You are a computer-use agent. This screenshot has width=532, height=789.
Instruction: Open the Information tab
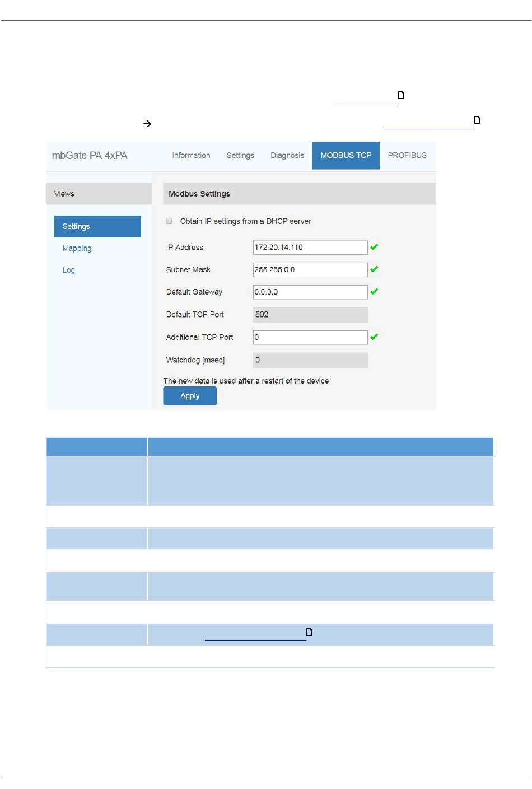tap(191, 156)
